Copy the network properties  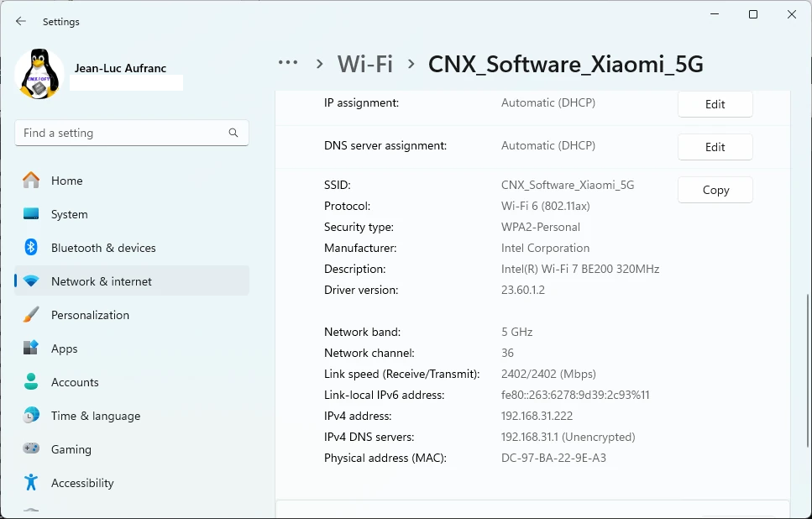[x=715, y=190]
